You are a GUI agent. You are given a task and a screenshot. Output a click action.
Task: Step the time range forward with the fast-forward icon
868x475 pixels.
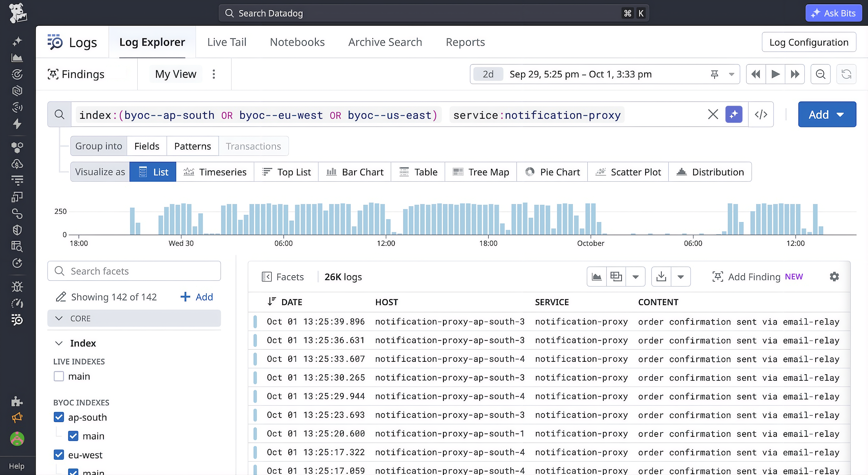click(795, 74)
